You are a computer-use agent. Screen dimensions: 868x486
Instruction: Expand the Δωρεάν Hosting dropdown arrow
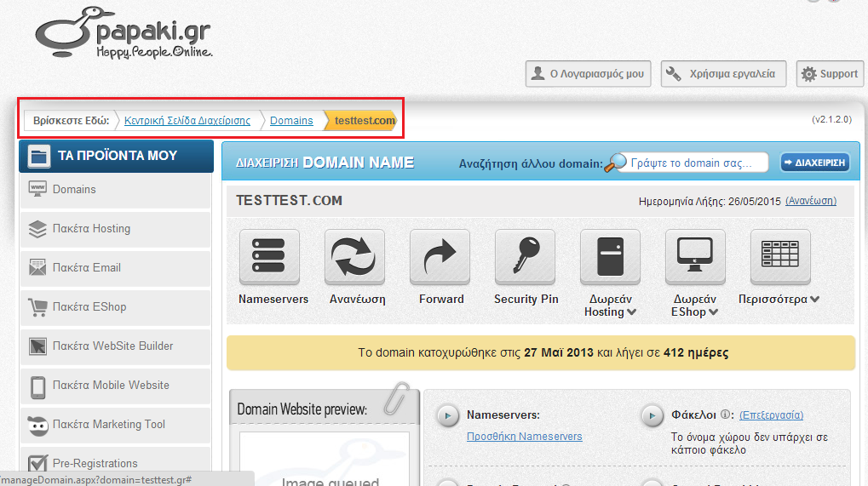632,312
